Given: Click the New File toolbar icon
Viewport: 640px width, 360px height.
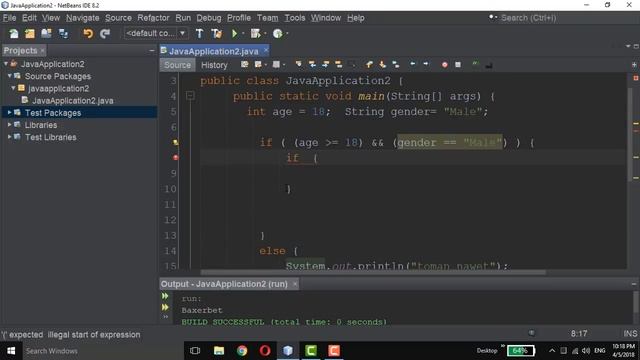Looking at the screenshot, I should (13, 33).
